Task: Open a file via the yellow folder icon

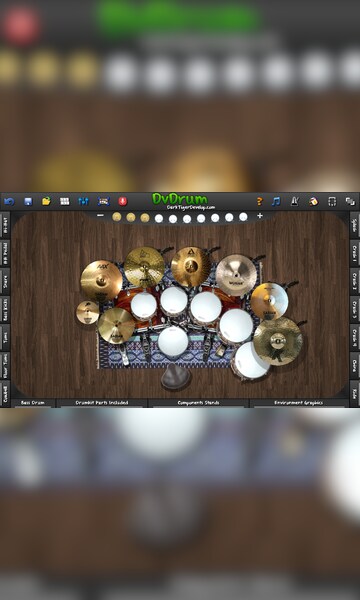Action: point(46,201)
